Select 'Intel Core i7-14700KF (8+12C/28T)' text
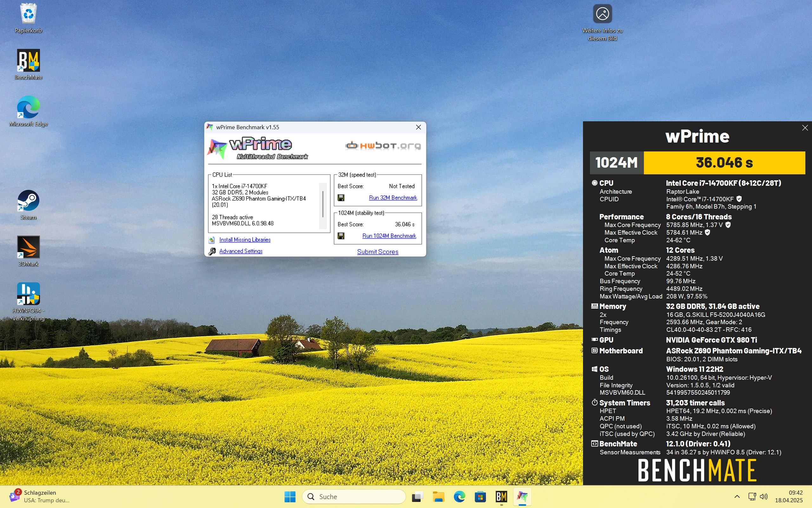Image resolution: width=812 pixels, height=508 pixels. [x=724, y=183]
